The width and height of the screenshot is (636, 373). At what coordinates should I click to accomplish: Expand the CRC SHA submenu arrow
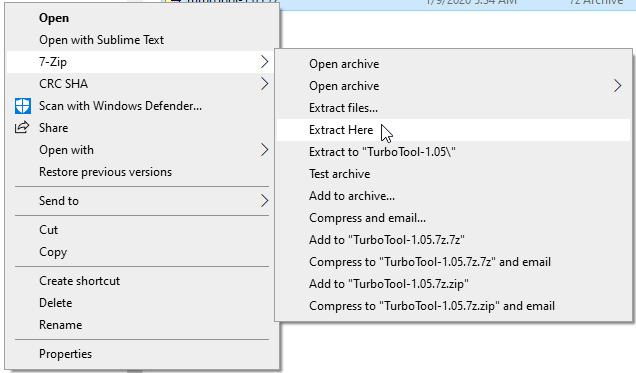click(264, 84)
